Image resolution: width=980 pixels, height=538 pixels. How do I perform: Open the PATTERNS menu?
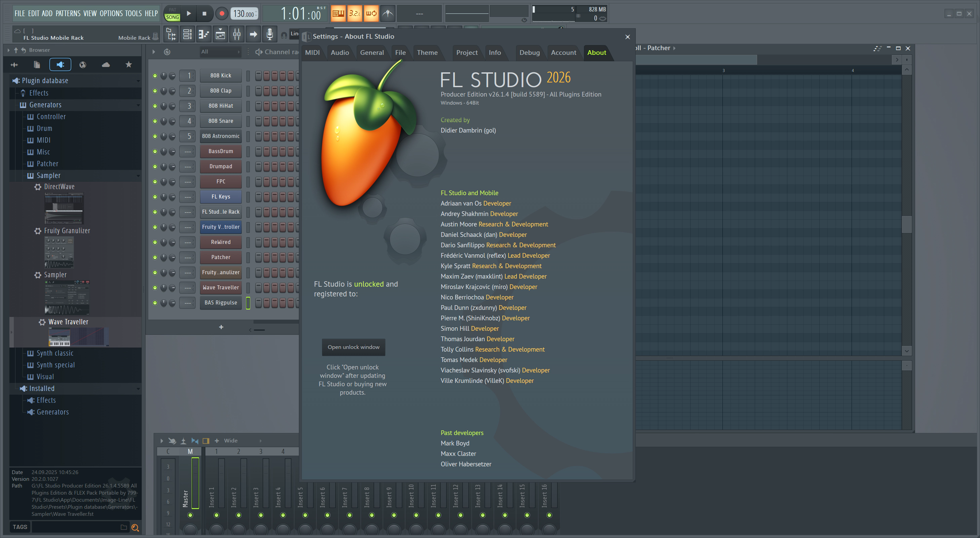click(x=68, y=14)
